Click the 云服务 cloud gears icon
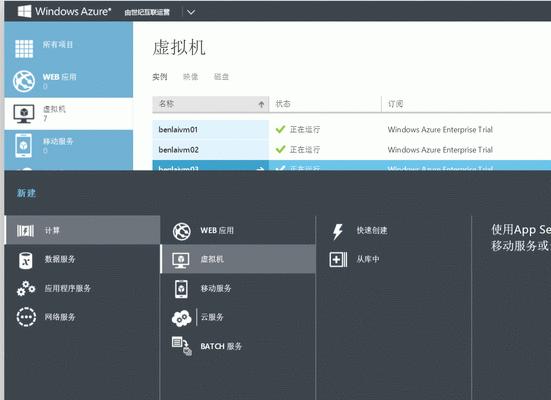This screenshot has height=400, width=551. coord(182,318)
